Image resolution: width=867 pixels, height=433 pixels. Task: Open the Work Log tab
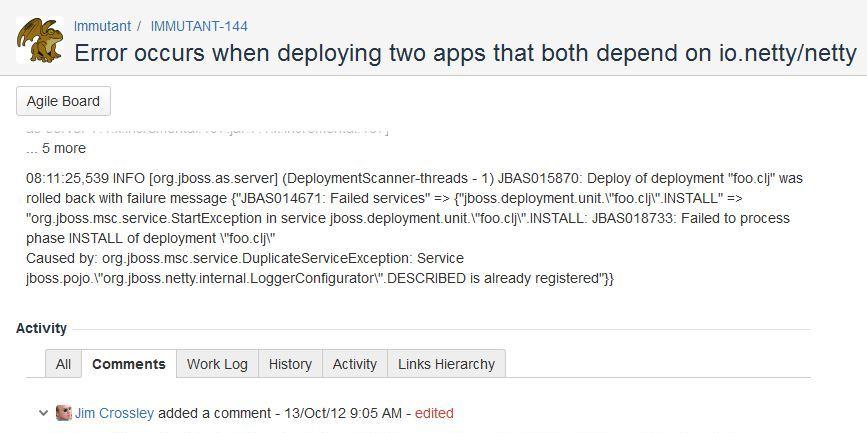[217, 364]
